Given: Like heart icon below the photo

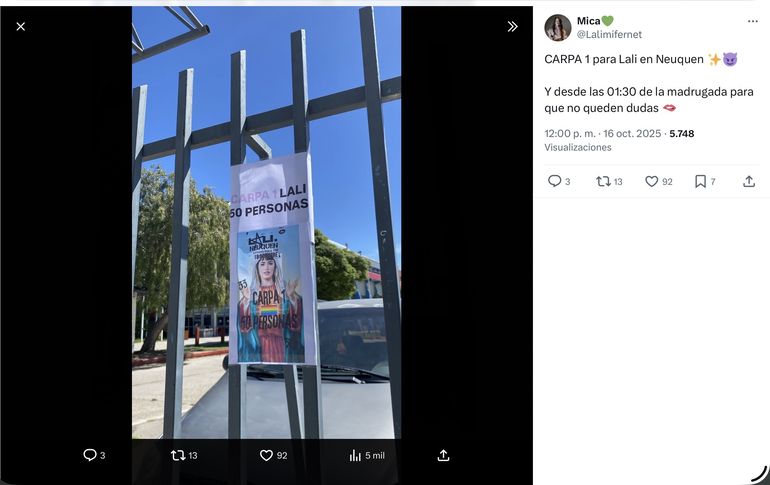Looking at the screenshot, I should 266,455.
